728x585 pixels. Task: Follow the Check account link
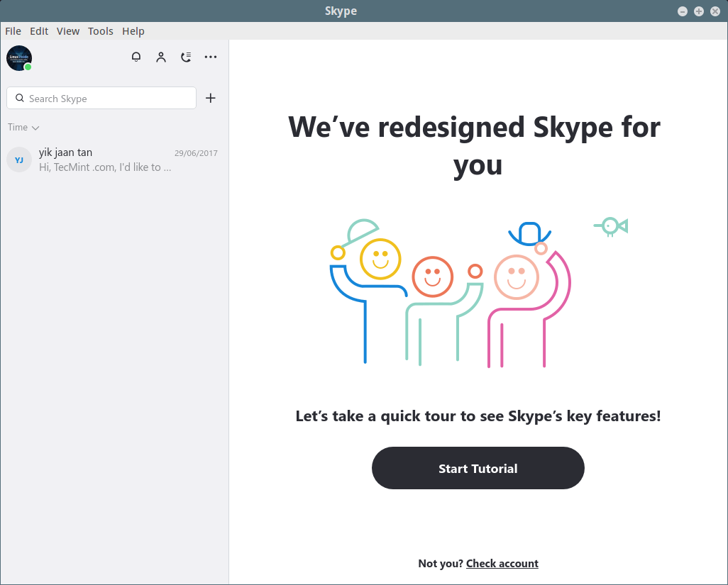tap(502, 564)
